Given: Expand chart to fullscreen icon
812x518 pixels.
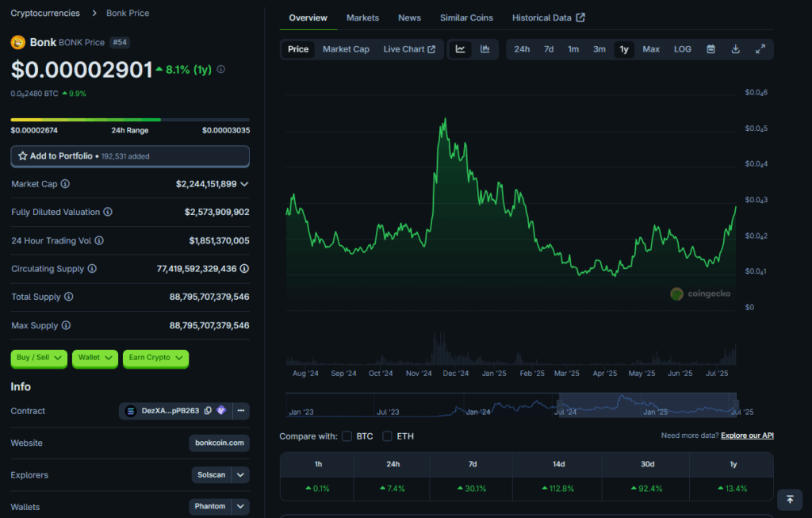Looking at the screenshot, I should click(760, 49).
